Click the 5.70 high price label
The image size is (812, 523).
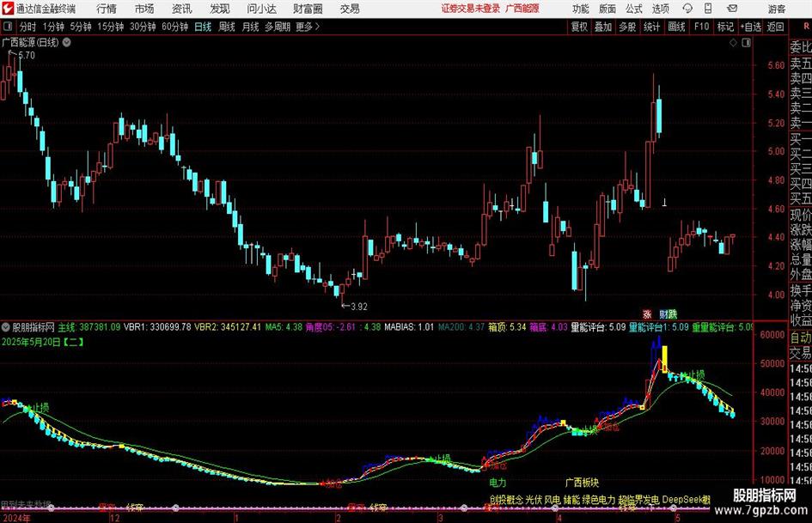(x=27, y=56)
